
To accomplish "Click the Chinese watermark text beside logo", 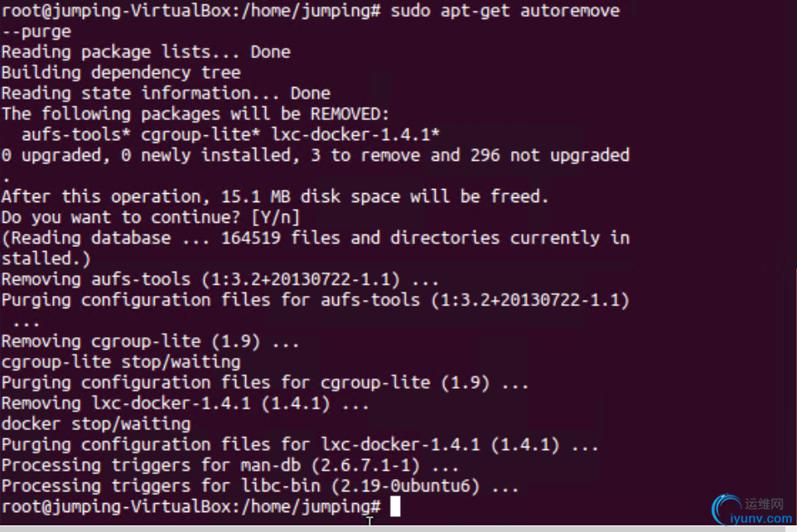I will point(765,504).
